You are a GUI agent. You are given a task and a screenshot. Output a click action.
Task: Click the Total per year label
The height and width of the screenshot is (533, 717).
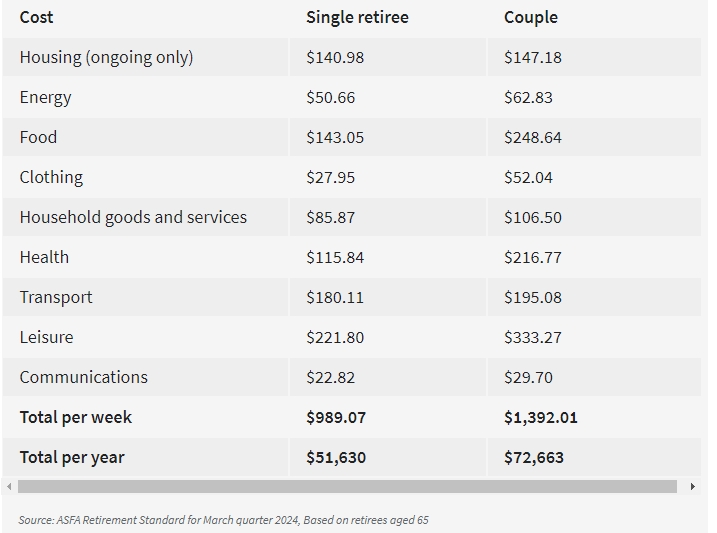point(72,457)
